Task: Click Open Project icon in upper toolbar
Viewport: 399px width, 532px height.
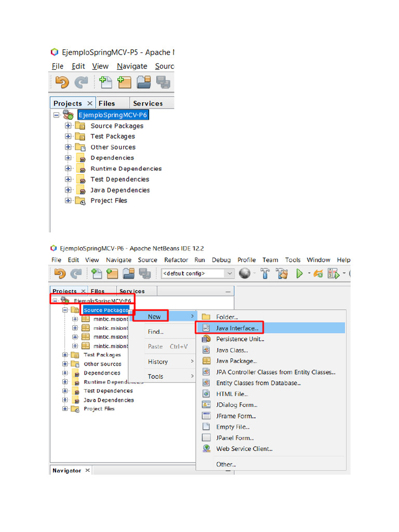Action: [x=144, y=82]
